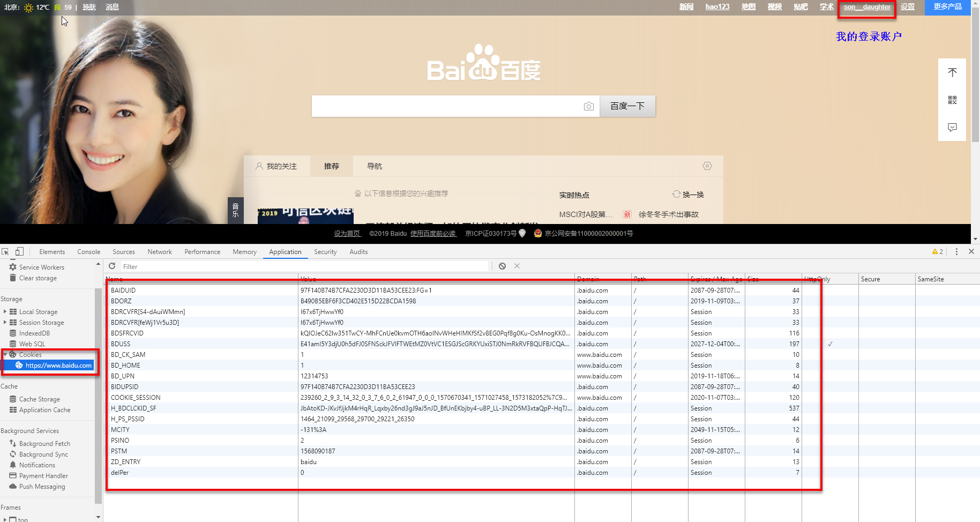
Task: Refresh the cookies list in DevTools
Action: pos(112,266)
